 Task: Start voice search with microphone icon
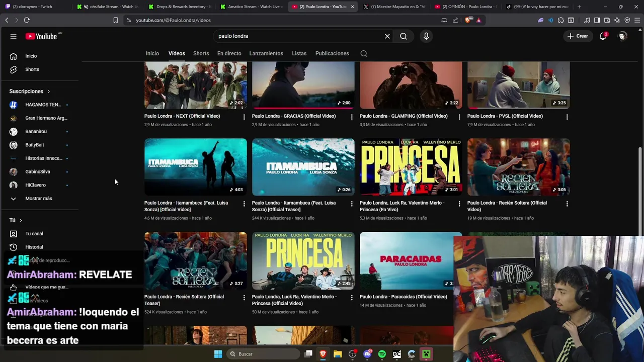pyautogui.click(x=426, y=36)
